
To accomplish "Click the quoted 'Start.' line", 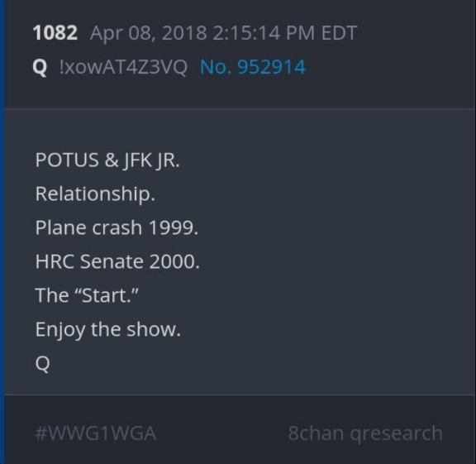I will click(87, 295).
